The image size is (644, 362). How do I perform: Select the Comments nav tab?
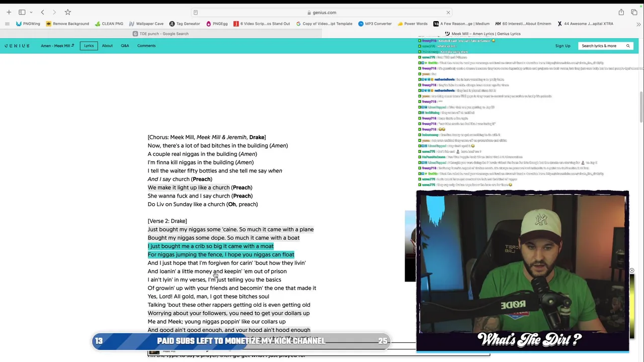146,46
